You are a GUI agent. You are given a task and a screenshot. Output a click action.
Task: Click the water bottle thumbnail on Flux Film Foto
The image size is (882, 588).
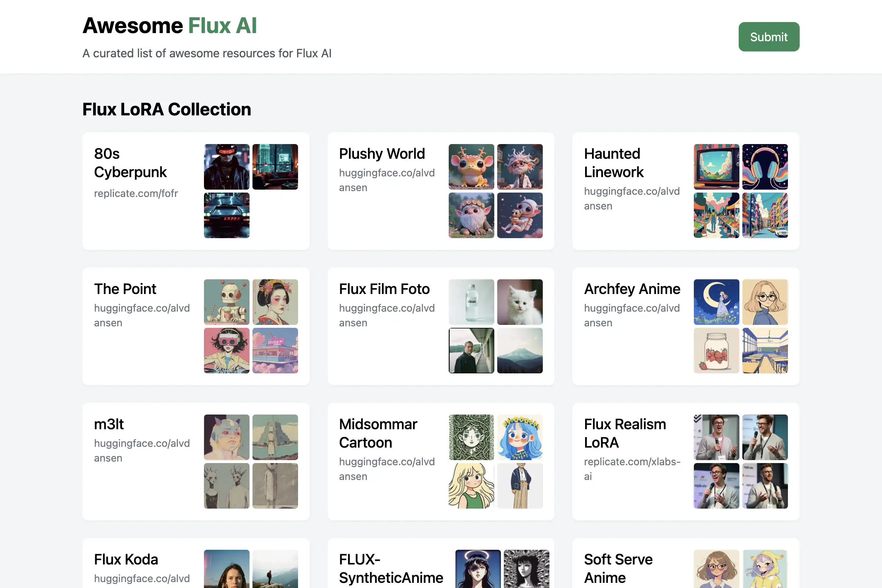click(x=471, y=302)
